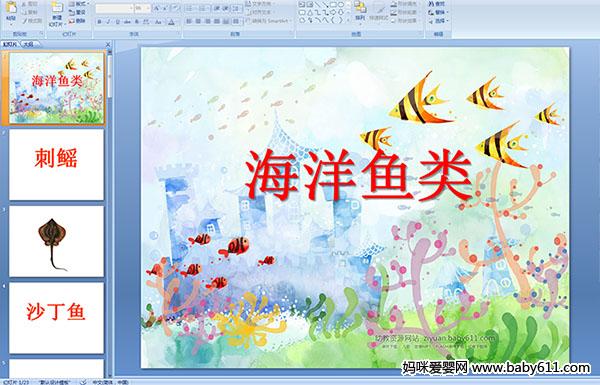Click the Clear Formatting icon
This screenshot has width=600, height=385.
pos(175,8)
